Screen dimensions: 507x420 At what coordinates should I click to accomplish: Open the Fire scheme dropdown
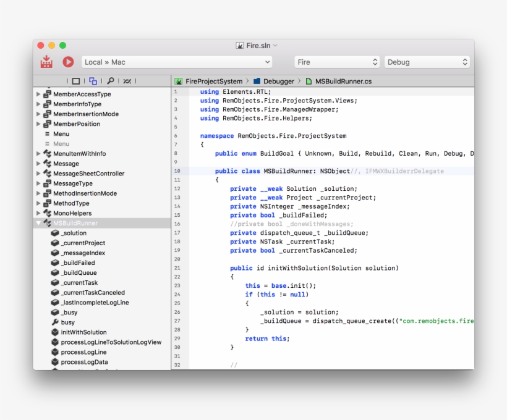click(337, 62)
